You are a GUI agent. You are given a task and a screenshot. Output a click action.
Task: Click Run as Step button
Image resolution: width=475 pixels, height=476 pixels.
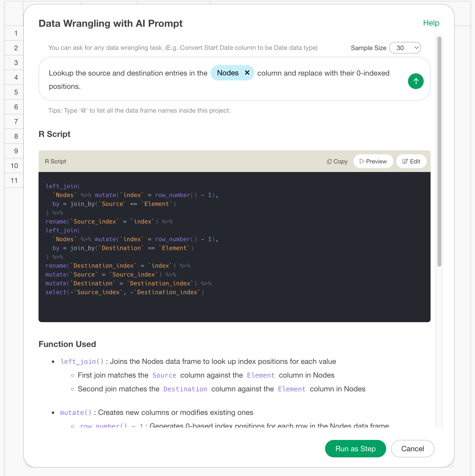tap(355, 449)
